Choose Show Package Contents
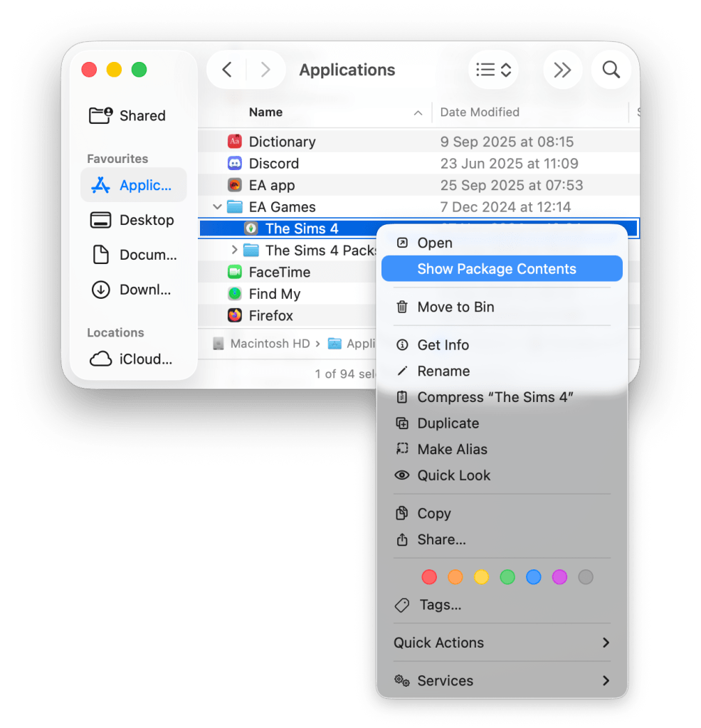This screenshot has width=701, height=728. click(497, 269)
